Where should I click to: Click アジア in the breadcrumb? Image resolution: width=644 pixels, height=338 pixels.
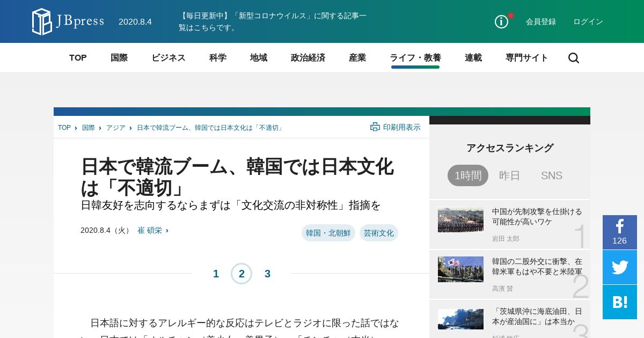(x=116, y=128)
